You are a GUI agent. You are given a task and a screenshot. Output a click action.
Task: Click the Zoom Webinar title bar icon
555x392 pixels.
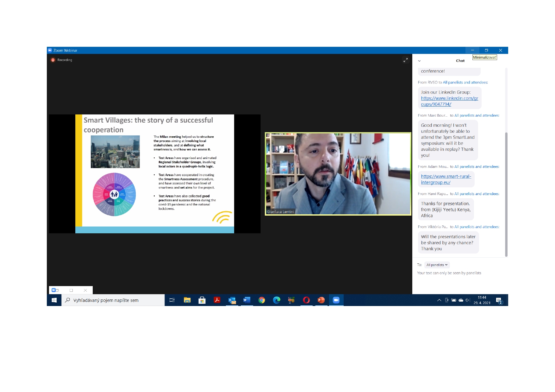(x=50, y=50)
